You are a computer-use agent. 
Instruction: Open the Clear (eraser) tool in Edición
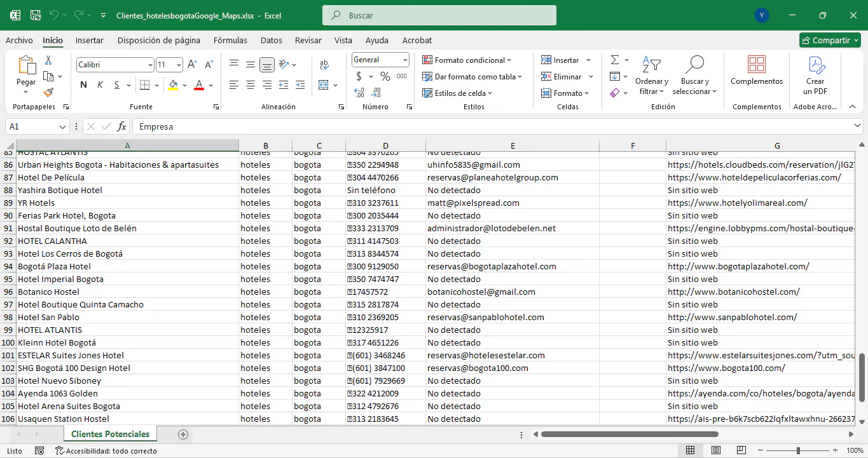pos(615,93)
